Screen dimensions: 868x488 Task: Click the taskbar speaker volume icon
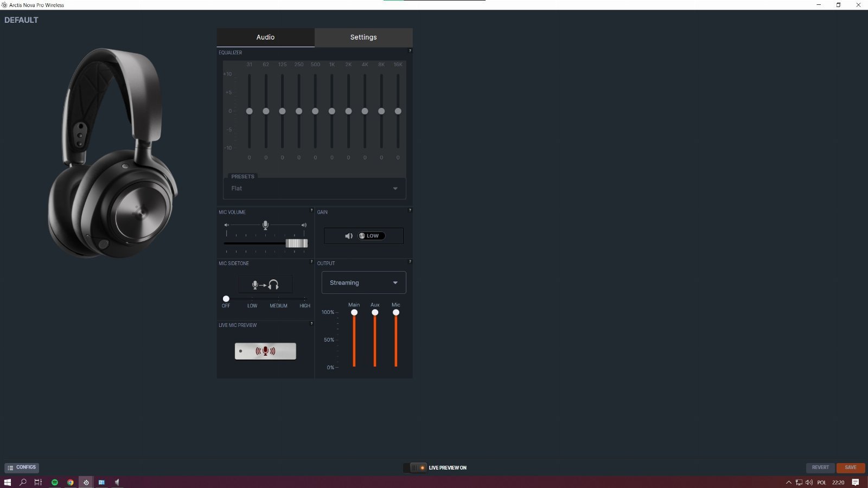809,482
